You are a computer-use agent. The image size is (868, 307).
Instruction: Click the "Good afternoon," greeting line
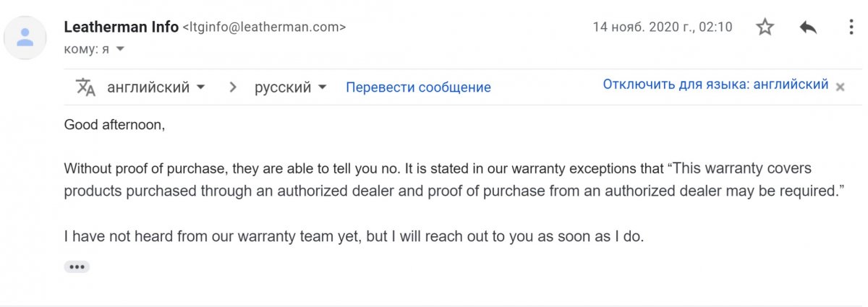[115, 124]
